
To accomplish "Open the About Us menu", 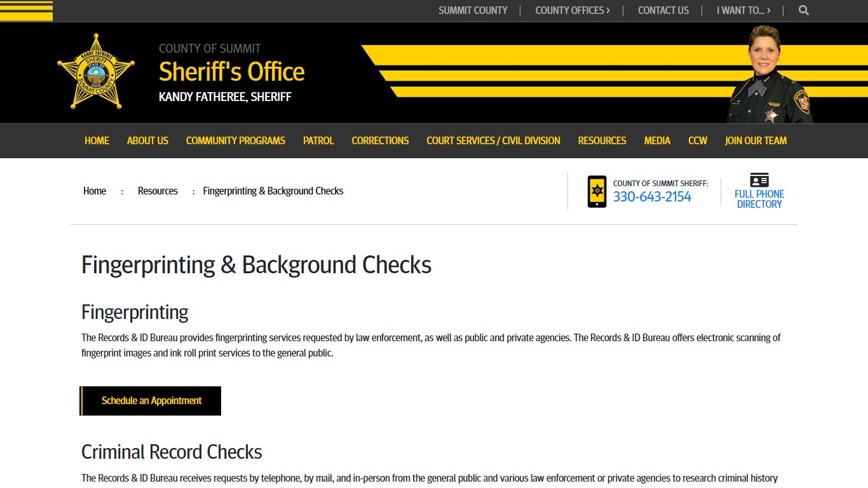I will pyautogui.click(x=147, y=140).
